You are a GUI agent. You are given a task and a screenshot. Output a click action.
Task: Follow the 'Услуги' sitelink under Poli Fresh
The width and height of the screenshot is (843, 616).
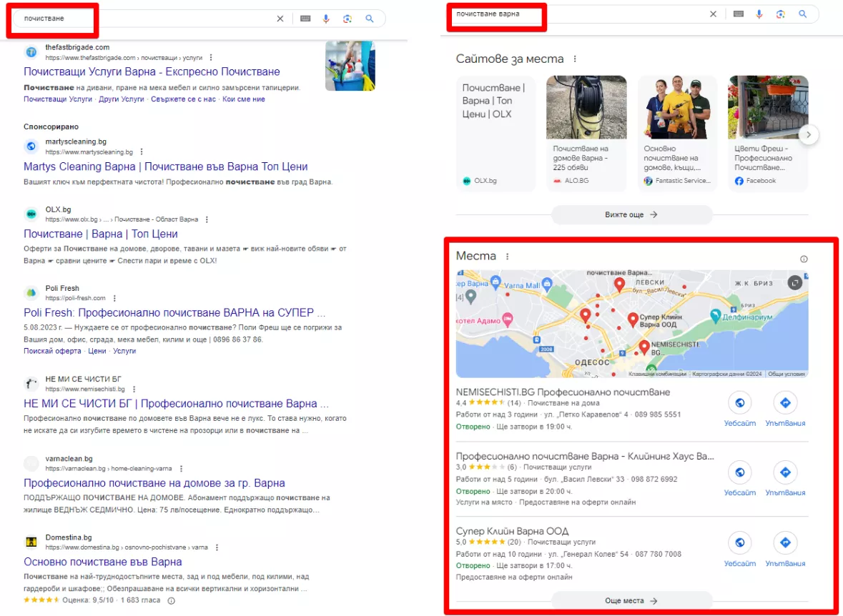click(x=124, y=351)
